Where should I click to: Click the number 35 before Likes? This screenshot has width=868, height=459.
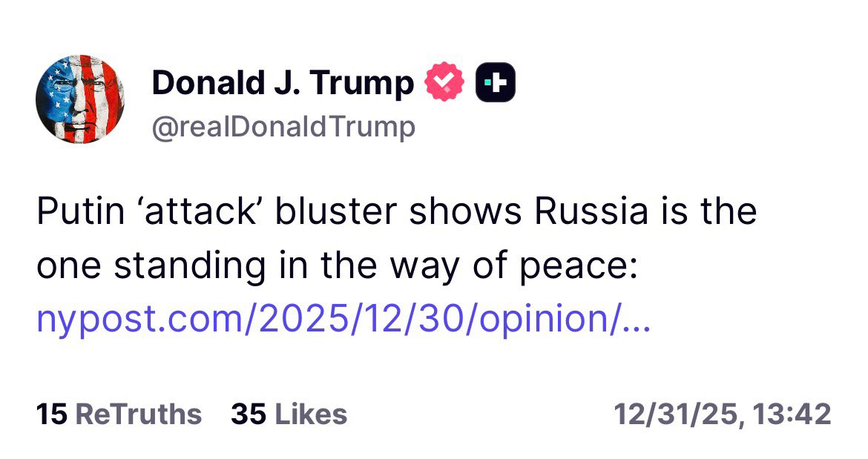pos(249,414)
